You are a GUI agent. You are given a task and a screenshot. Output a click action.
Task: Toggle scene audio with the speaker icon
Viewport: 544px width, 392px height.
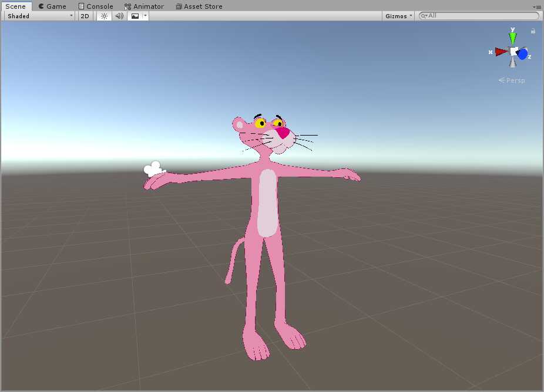[x=119, y=16]
